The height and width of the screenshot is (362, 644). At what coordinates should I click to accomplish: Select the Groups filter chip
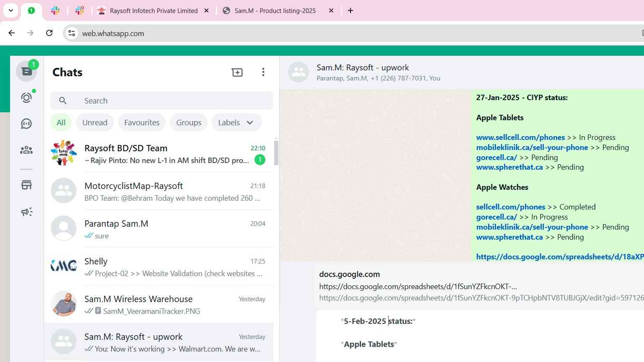[x=189, y=122]
